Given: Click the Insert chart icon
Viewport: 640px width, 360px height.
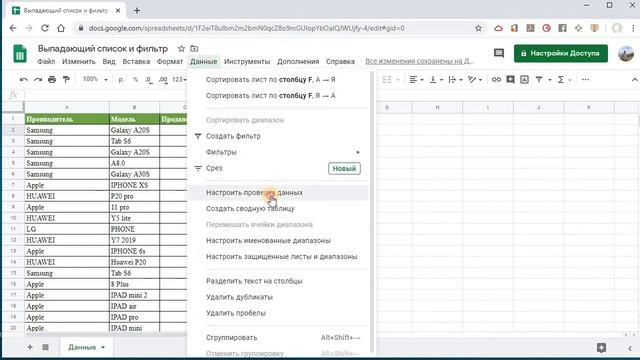Looking at the screenshot, I should pos(524,80).
